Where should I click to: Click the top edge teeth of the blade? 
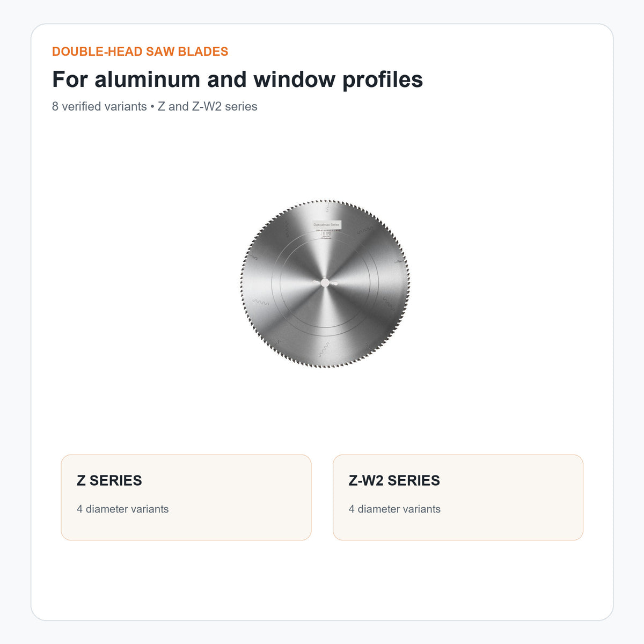pyautogui.click(x=325, y=202)
